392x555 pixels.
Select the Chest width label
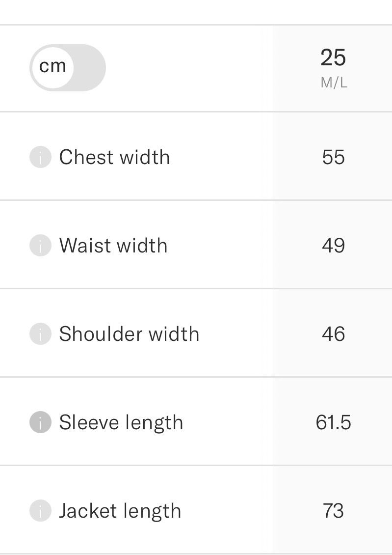[x=114, y=157]
